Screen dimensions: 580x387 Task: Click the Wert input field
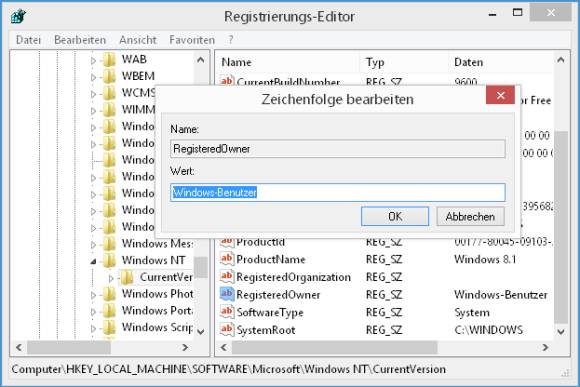(338, 192)
